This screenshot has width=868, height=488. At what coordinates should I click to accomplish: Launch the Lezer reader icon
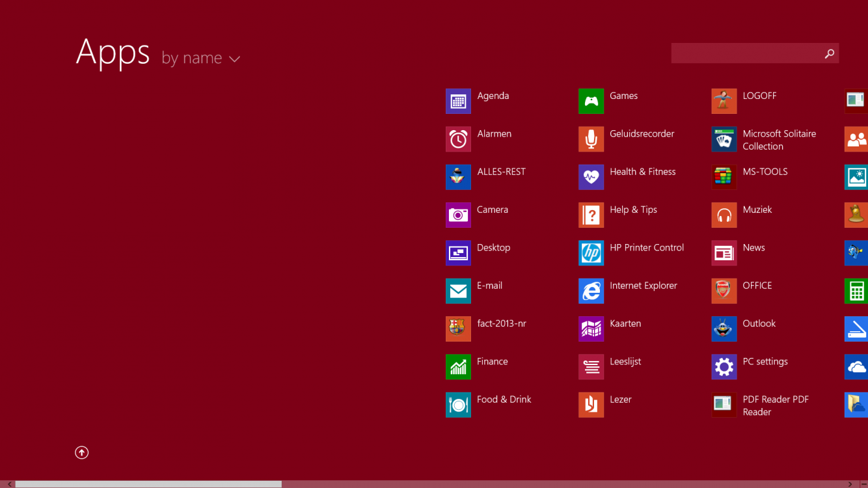(x=591, y=405)
